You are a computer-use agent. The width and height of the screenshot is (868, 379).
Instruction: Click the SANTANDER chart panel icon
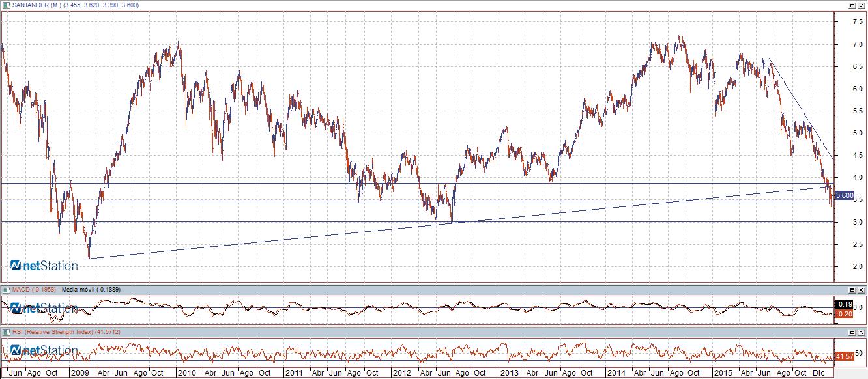(6, 5)
